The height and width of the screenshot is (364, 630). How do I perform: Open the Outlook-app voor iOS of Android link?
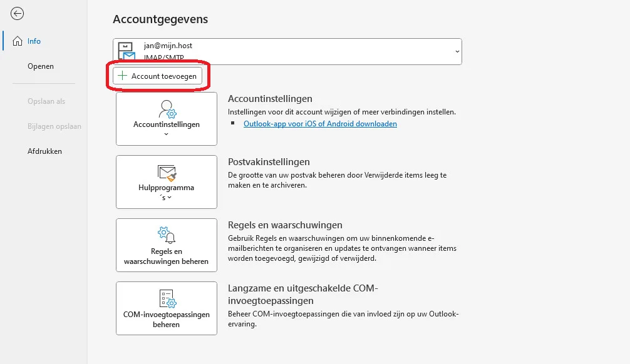[x=320, y=124]
